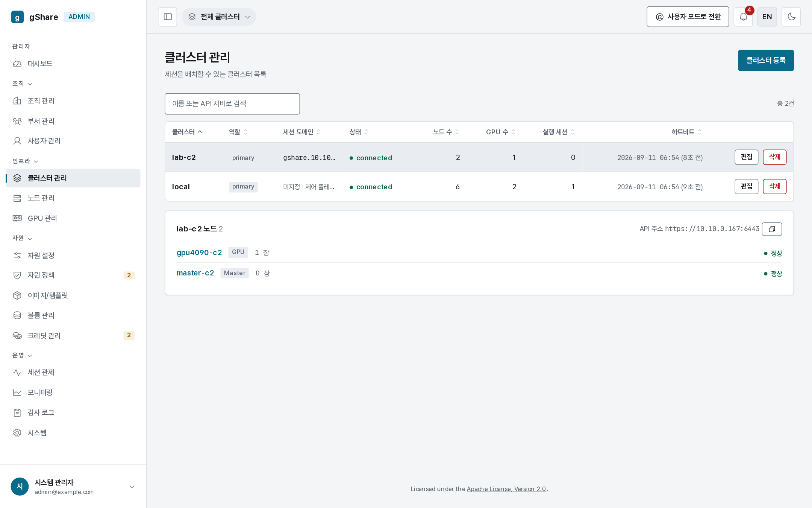The height and width of the screenshot is (508, 812).
Task: Open 크레딧 관리 page
Action: coord(73,335)
